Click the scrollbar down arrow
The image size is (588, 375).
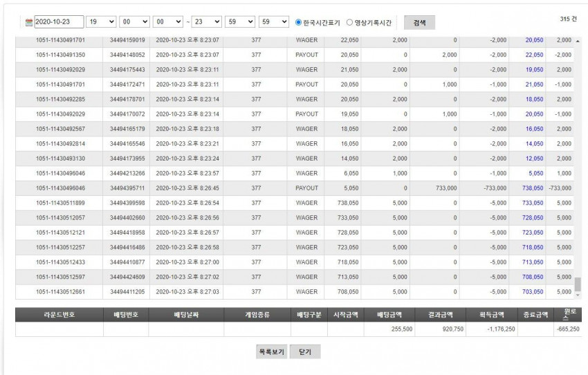pyautogui.click(x=578, y=295)
